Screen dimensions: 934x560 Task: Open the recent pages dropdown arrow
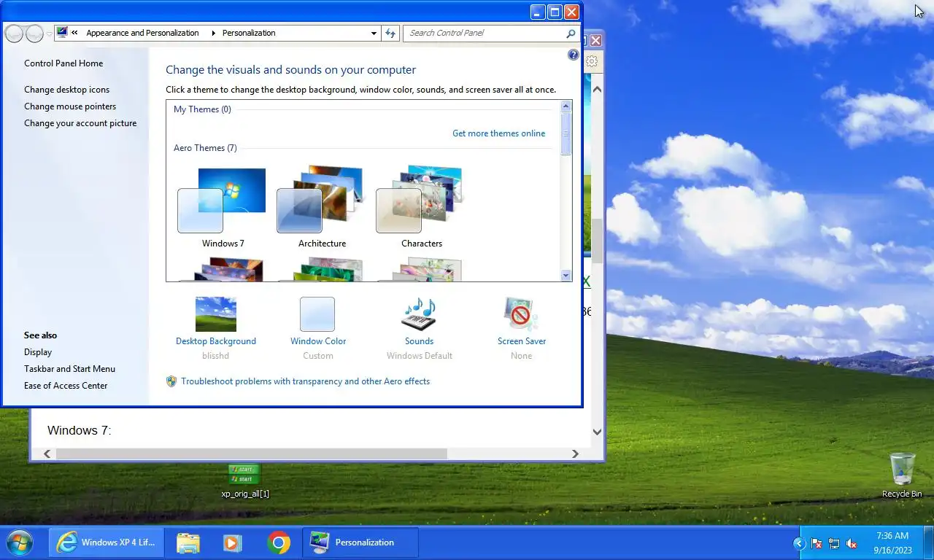pyautogui.click(x=49, y=34)
